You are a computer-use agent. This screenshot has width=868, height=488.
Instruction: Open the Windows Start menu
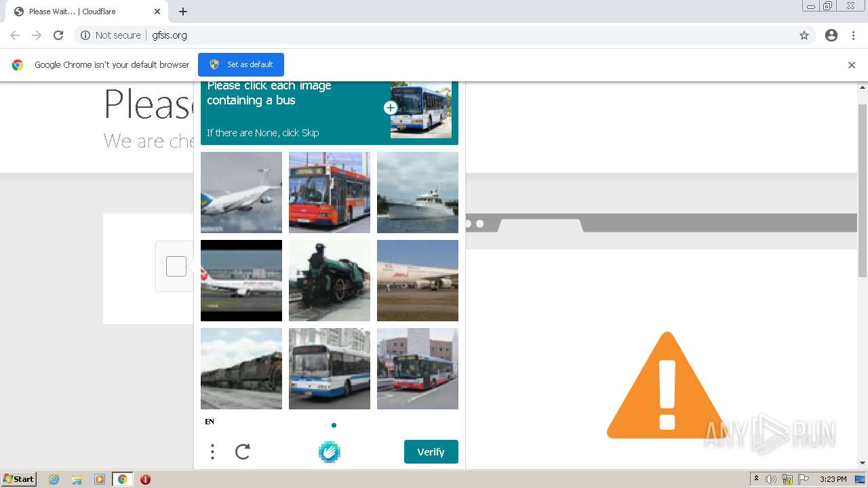(x=19, y=479)
